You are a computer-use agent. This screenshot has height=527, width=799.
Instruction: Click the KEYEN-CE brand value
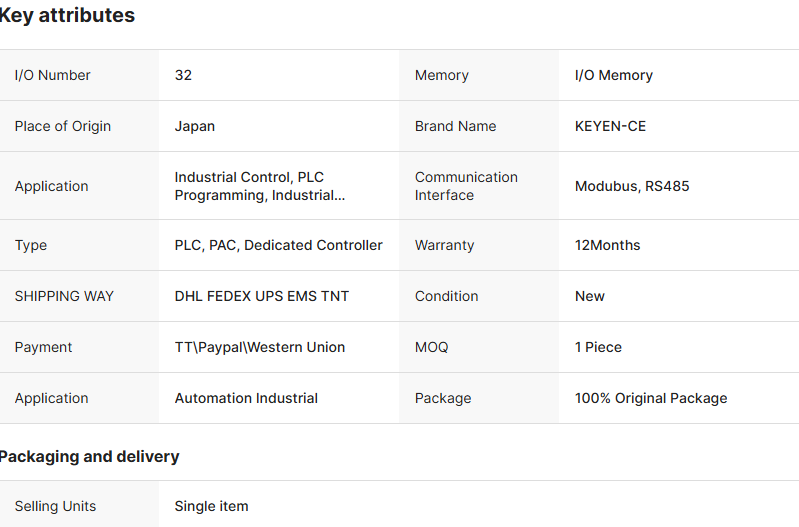coord(610,126)
